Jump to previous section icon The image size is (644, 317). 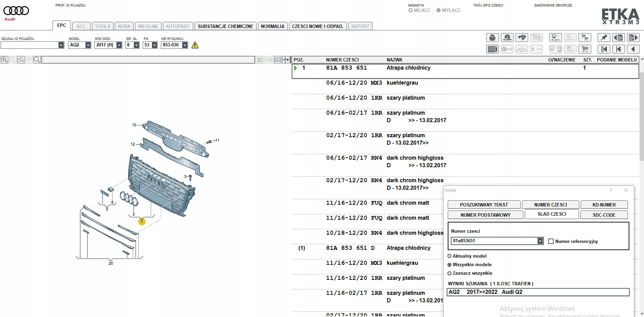tap(618, 49)
